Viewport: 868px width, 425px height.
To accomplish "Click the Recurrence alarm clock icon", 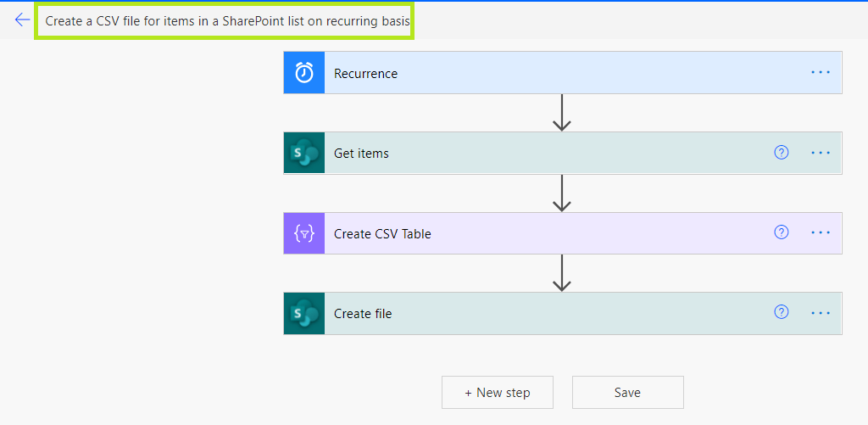I will (304, 73).
